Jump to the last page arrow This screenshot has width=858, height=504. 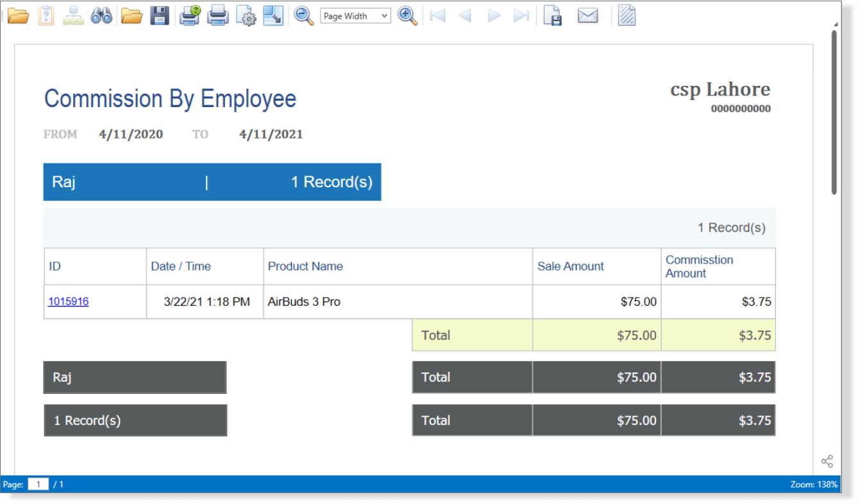coord(521,15)
